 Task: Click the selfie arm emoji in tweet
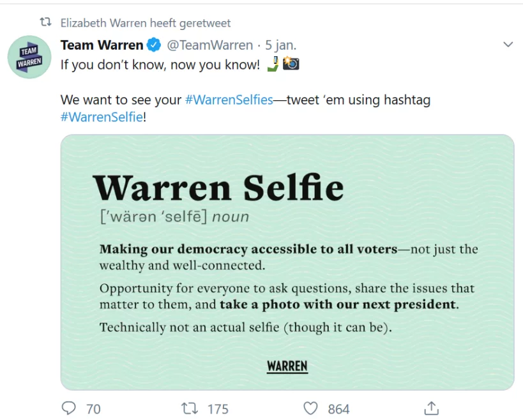pos(273,64)
